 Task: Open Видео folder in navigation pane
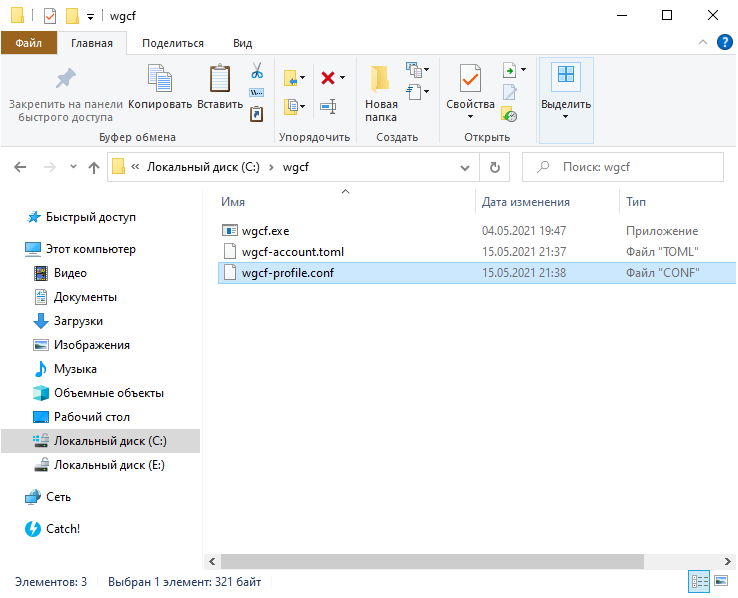pos(70,273)
